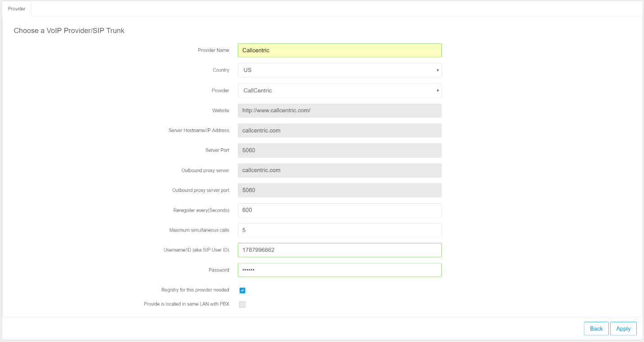
Task: Click the Back button
Action: point(596,328)
